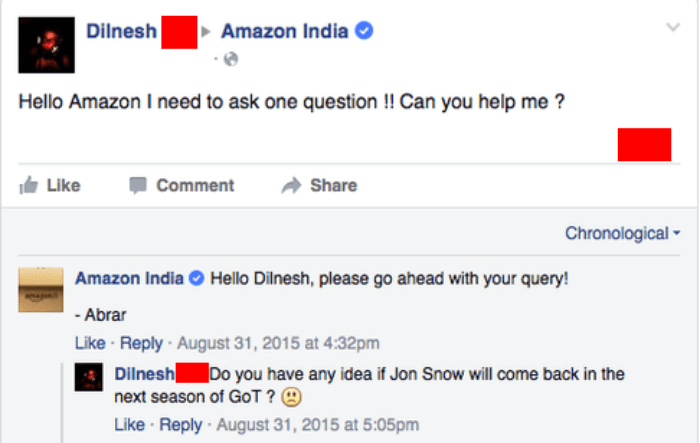700x443 pixels.
Task: Click the frowning emoji in Dilnesh's reply
Action: tap(291, 397)
